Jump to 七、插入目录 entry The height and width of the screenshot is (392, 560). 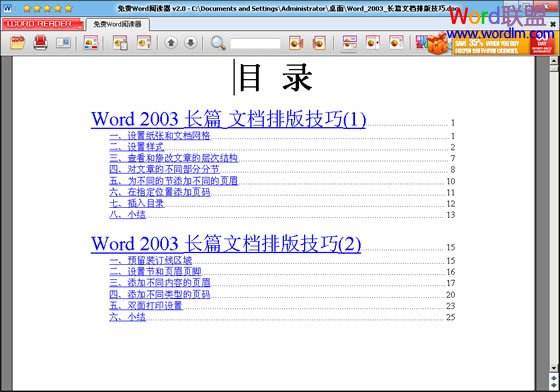pos(137,203)
